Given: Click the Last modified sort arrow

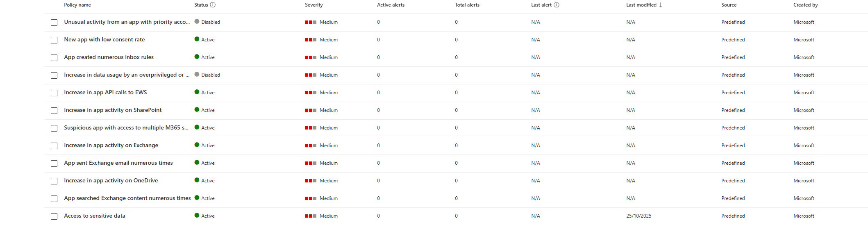Looking at the screenshot, I should click(661, 5).
